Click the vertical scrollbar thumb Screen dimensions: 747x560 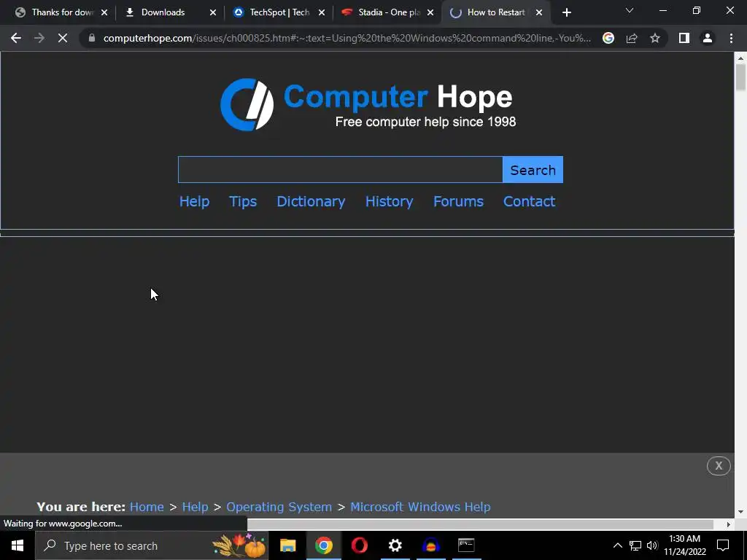point(740,77)
